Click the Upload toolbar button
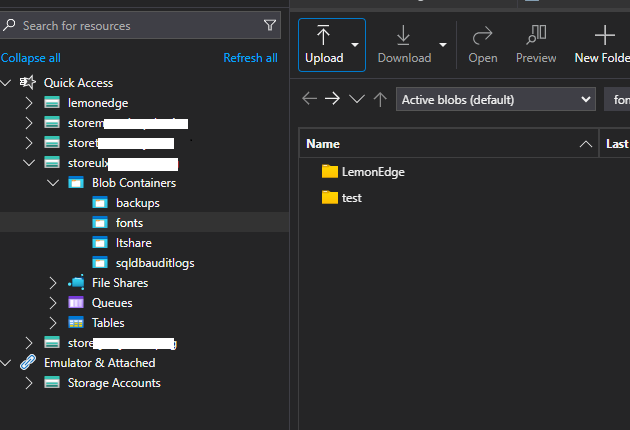This screenshot has height=430, width=630. tap(324, 45)
